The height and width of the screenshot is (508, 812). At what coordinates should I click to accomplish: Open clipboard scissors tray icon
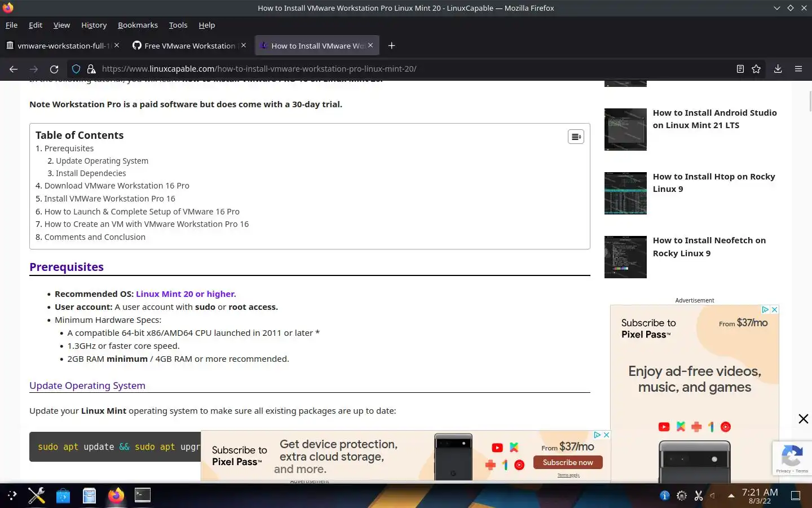(699, 496)
